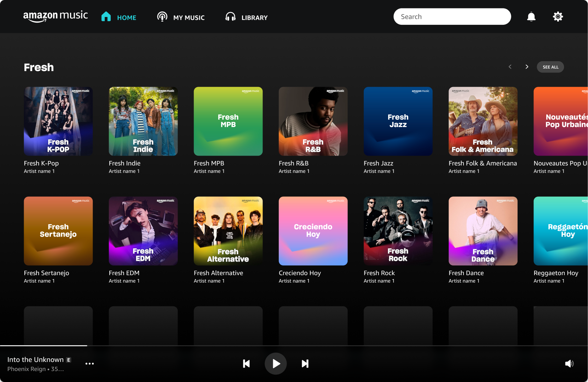The width and height of the screenshot is (588, 382).
Task: Click the See All button
Action: (550, 67)
